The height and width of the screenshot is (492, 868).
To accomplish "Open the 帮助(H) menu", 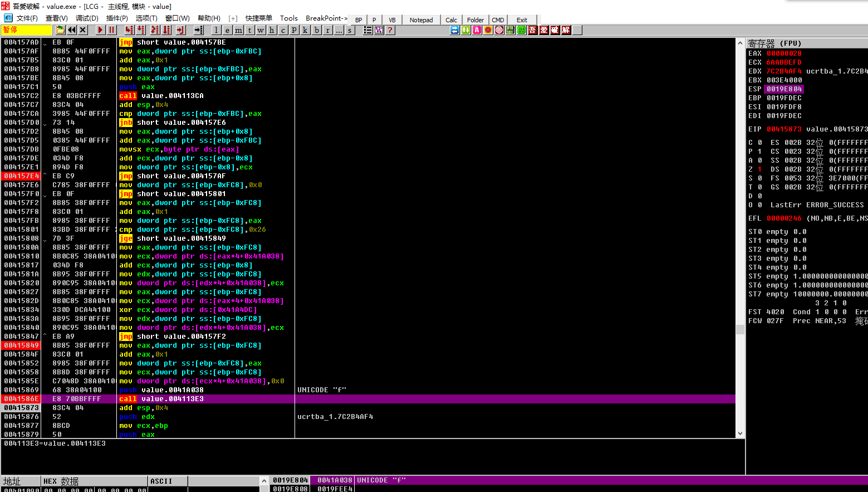I will [209, 18].
